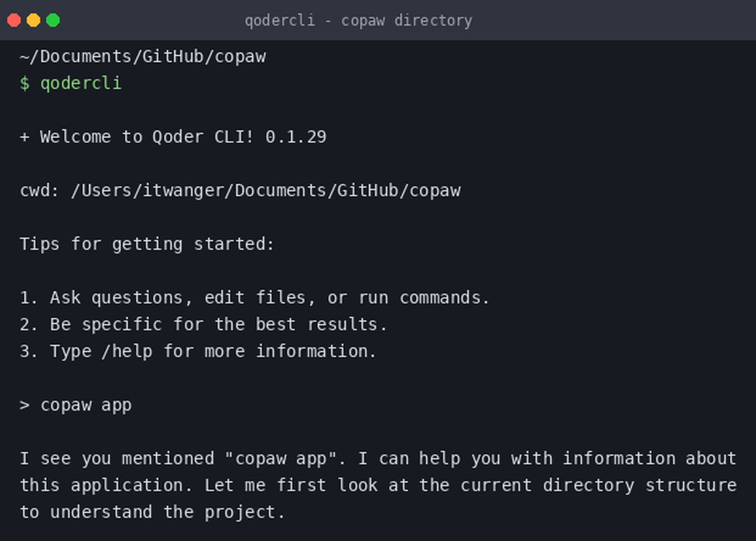This screenshot has width=756, height=541.
Task: Click the window title 'qodercli - copaw directory'
Action: click(x=359, y=20)
